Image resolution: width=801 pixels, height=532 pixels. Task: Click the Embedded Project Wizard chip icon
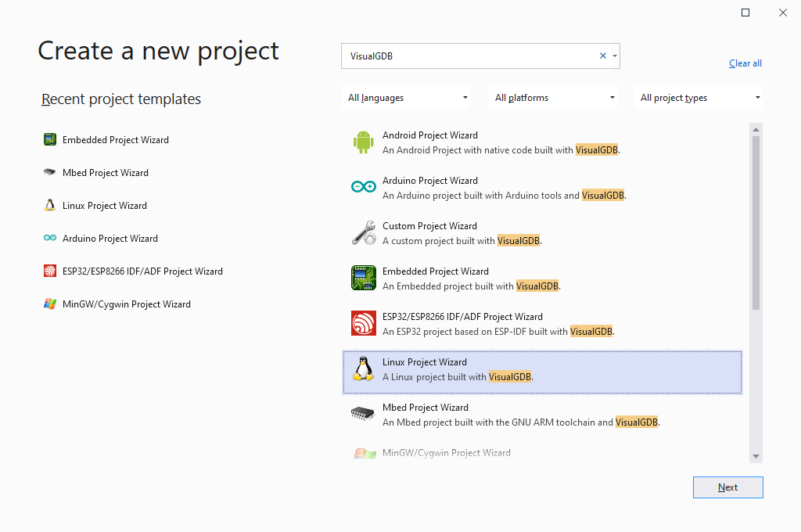[x=363, y=278]
